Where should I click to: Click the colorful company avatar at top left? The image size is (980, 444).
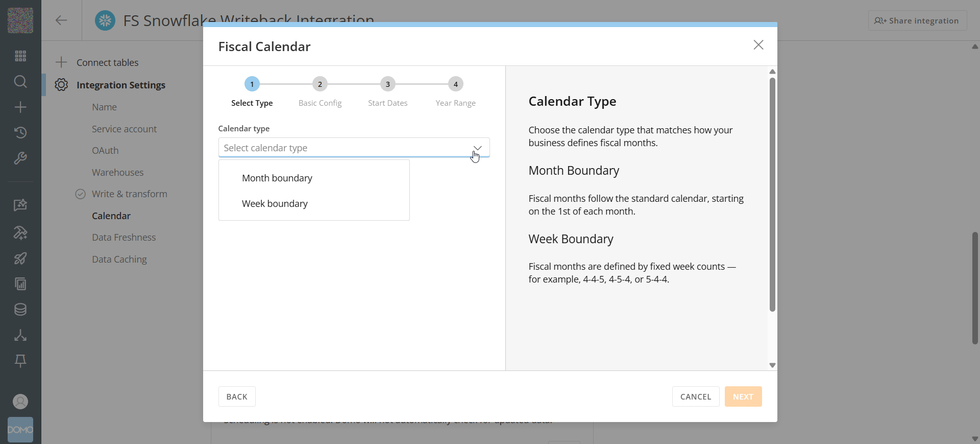(x=20, y=20)
